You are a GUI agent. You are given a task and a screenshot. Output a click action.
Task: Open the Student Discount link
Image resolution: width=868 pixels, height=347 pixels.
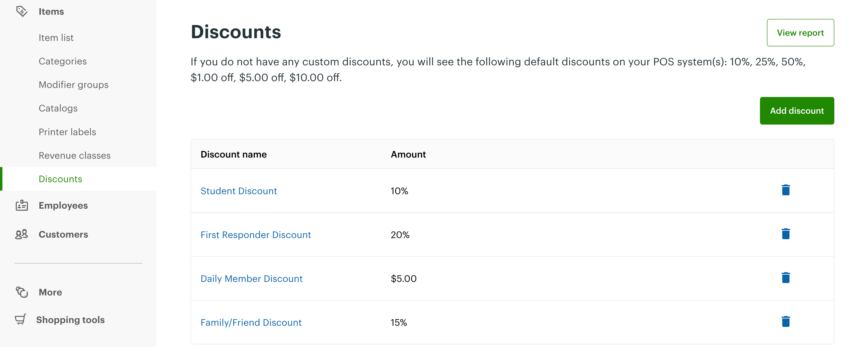coord(238,191)
